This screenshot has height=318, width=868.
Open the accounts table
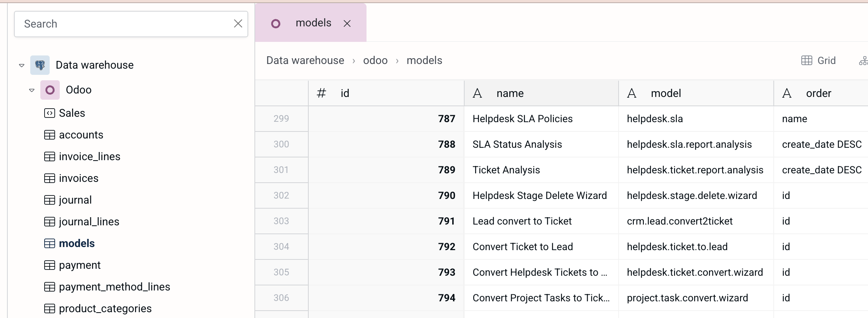click(81, 135)
